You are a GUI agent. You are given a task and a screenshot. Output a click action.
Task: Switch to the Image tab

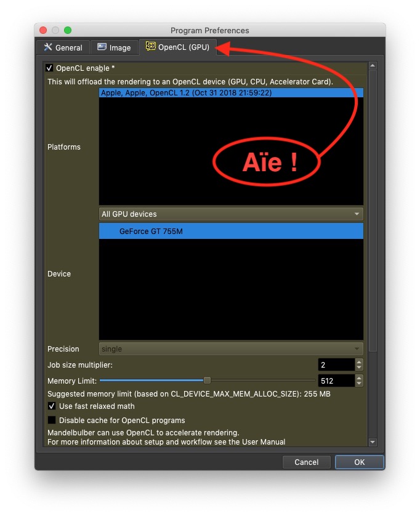114,47
